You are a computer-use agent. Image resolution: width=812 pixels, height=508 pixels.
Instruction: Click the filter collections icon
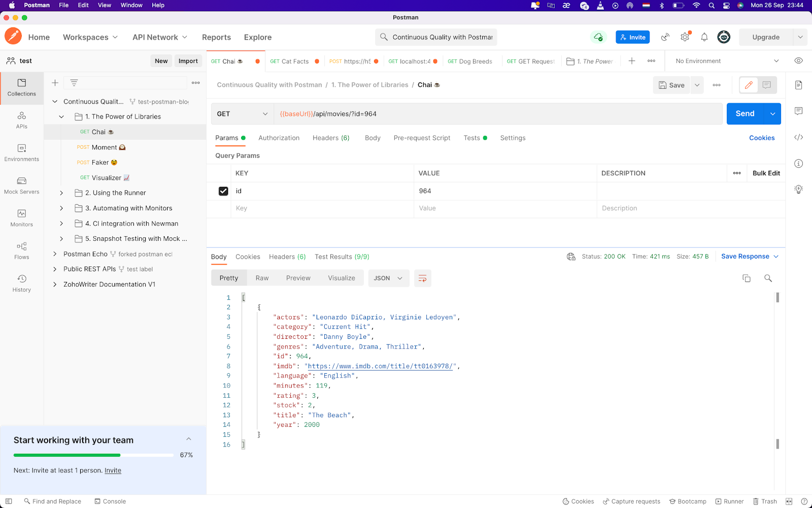tap(74, 83)
